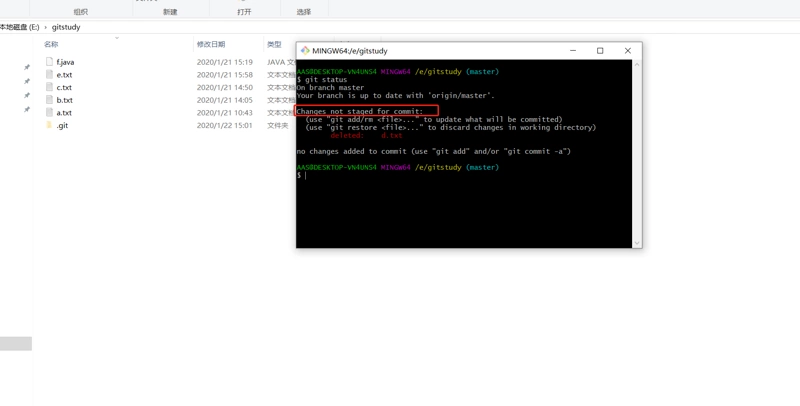
Task: Click the date 2020/1/22 15:01
Action: pos(225,125)
